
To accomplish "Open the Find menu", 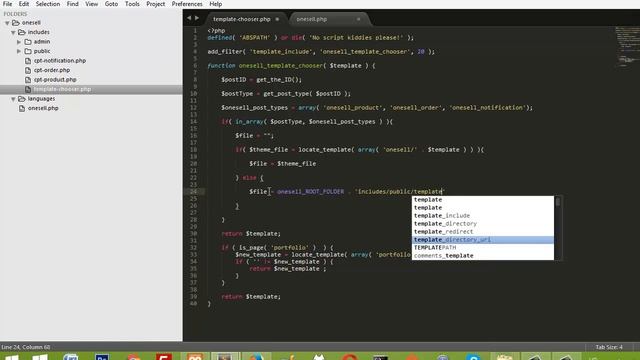I will click(73, 4).
